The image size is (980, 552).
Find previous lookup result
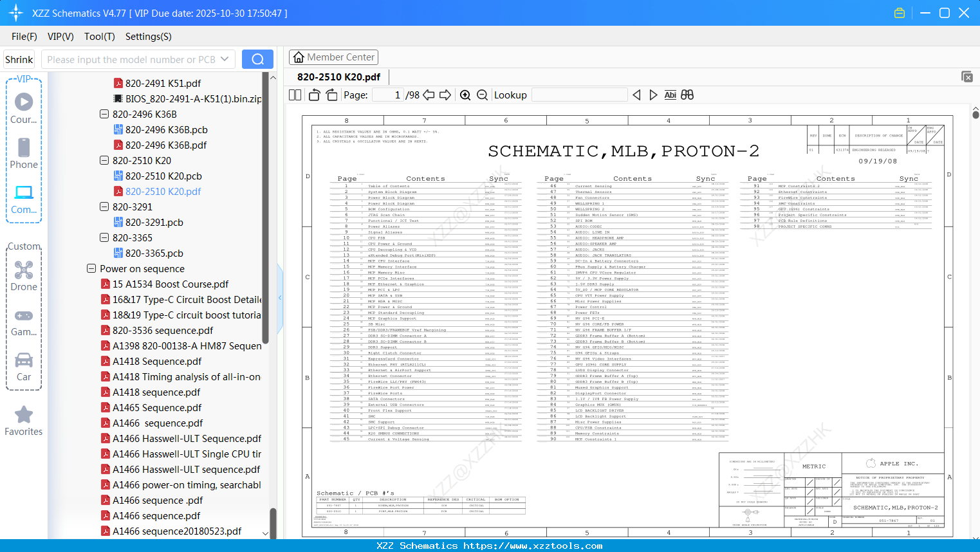pyautogui.click(x=636, y=95)
